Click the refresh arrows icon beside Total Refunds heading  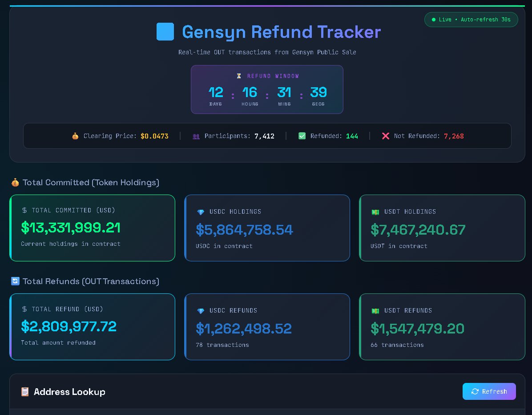[x=15, y=281]
